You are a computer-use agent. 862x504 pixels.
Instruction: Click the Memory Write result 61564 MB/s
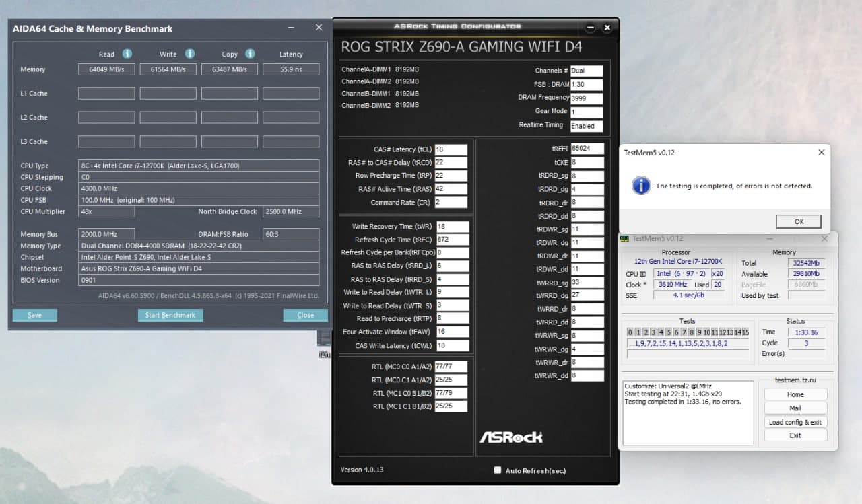tap(168, 69)
